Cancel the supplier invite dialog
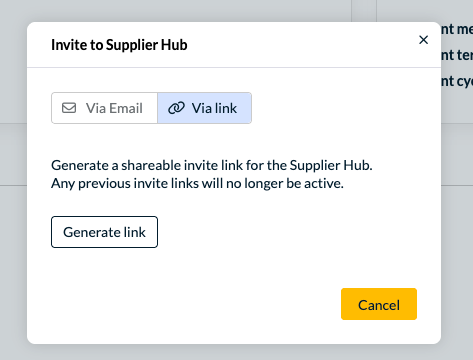Image resolution: width=473 pixels, height=360 pixels. click(x=379, y=304)
